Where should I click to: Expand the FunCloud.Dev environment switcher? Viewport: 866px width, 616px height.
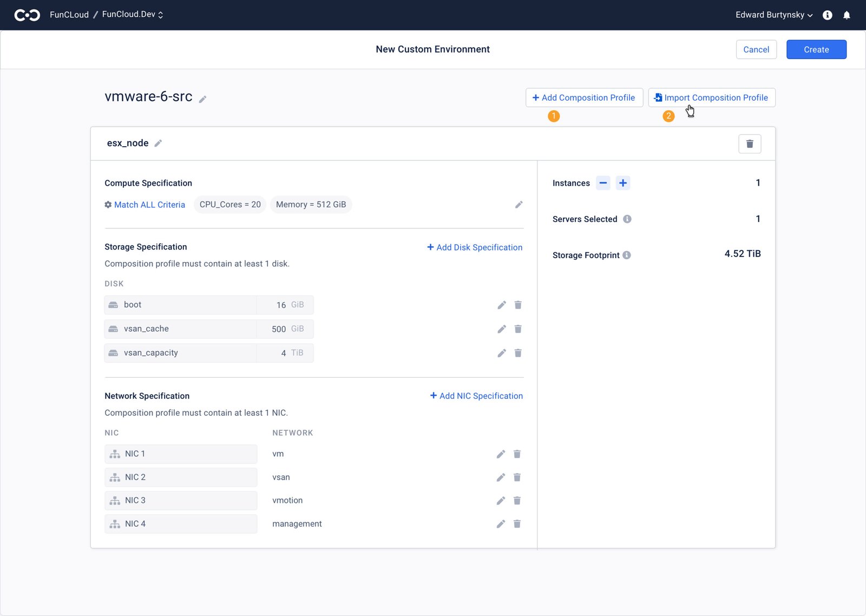click(133, 15)
